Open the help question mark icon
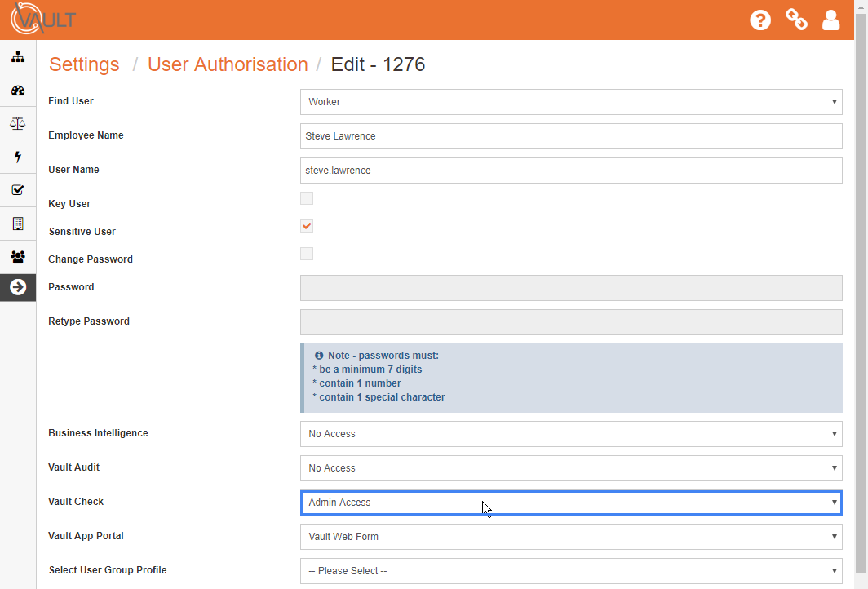868x589 pixels. point(760,20)
